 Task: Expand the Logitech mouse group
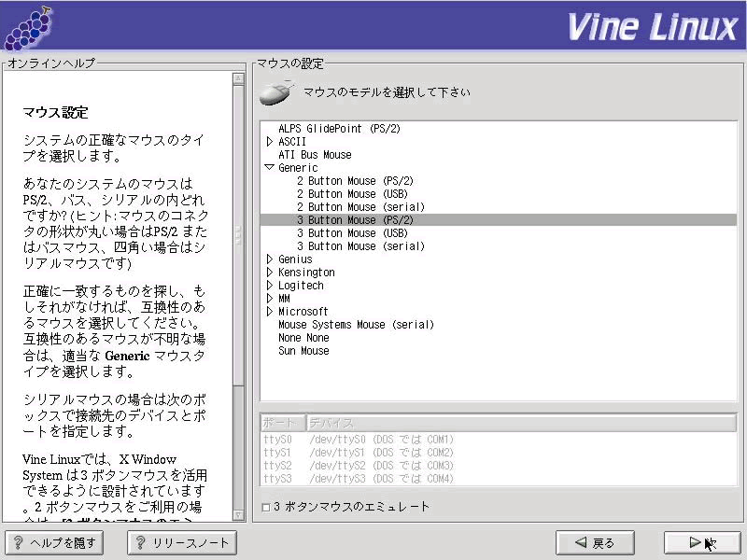pyautogui.click(x=270, y=286)
